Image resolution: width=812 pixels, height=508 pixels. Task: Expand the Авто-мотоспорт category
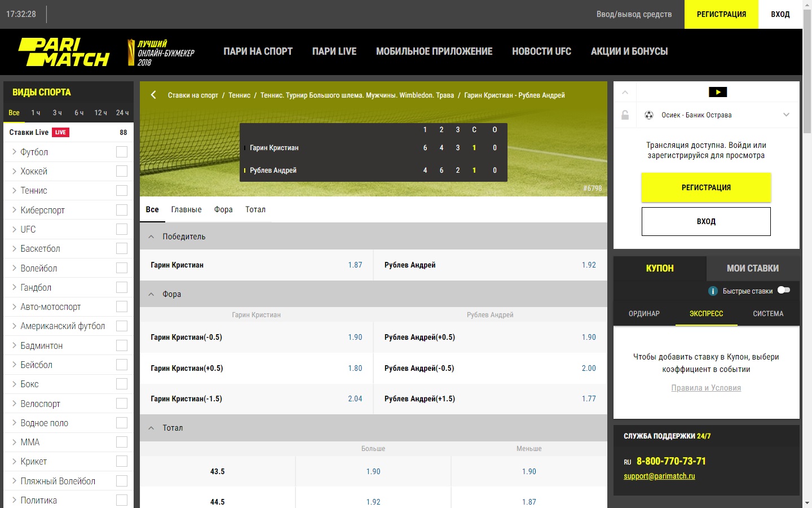(15, 306)
